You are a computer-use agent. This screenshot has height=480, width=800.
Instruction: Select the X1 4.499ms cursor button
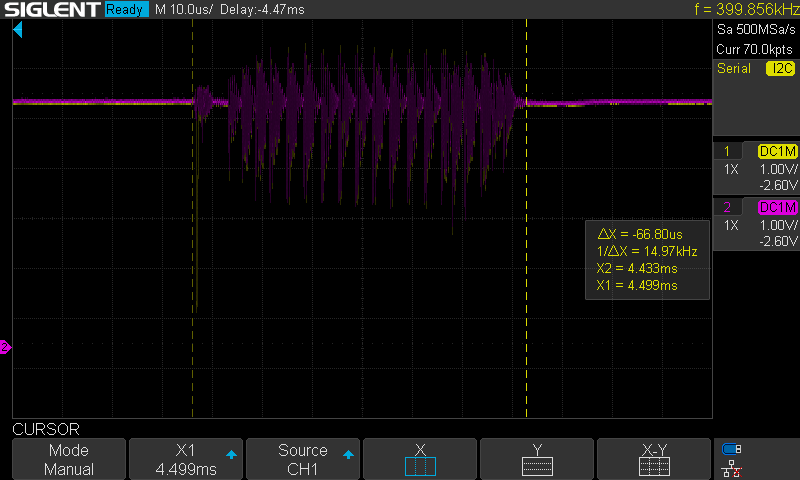click(x=186, y=459)
